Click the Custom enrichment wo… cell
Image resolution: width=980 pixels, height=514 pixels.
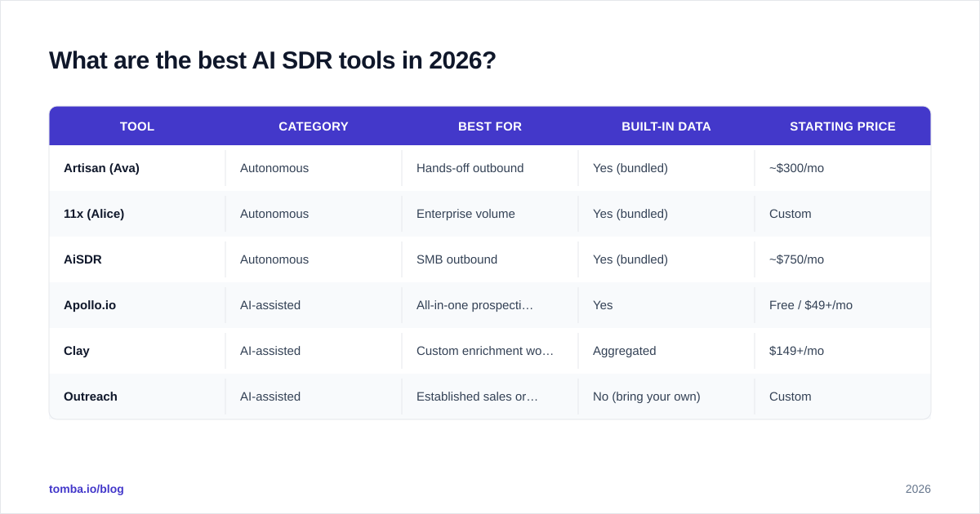click(x=485, y=351)
